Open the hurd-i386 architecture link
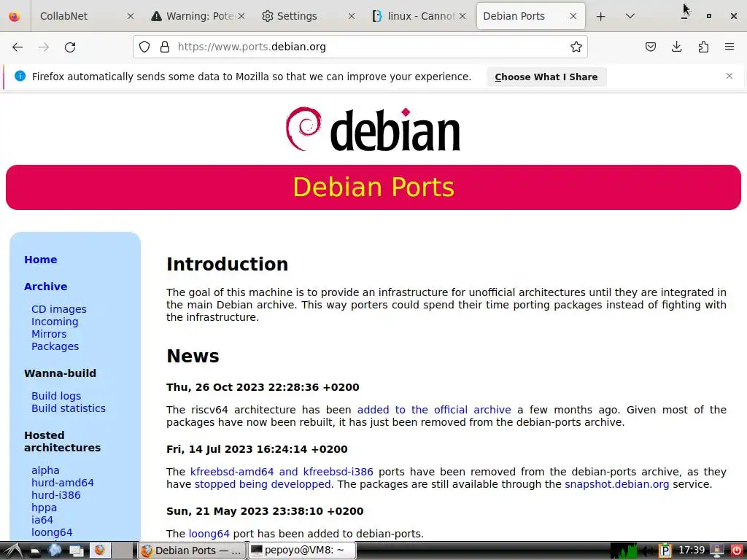Image resolution: width=747 pixels, height=560 pixels. 55,495
